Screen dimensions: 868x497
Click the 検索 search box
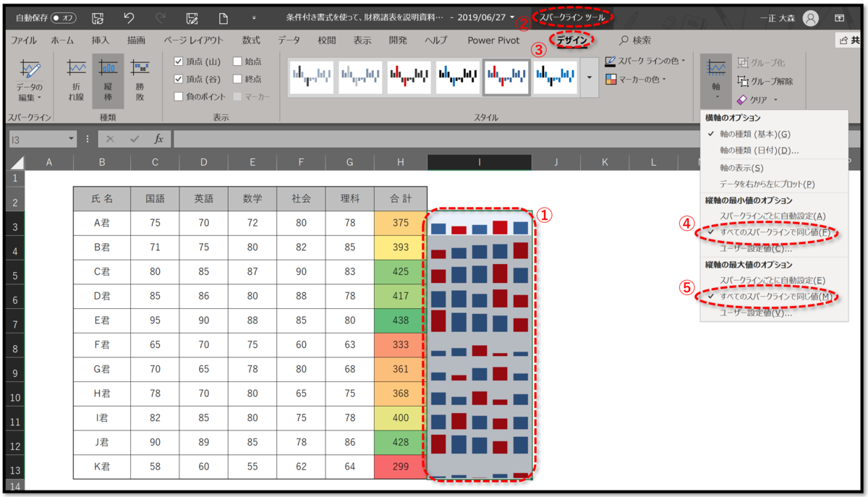pos(635,41)
